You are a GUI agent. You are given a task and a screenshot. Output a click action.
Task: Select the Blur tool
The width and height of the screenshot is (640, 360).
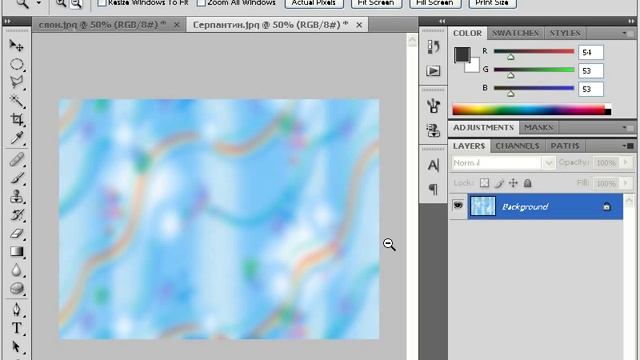(x=16, y=270)
